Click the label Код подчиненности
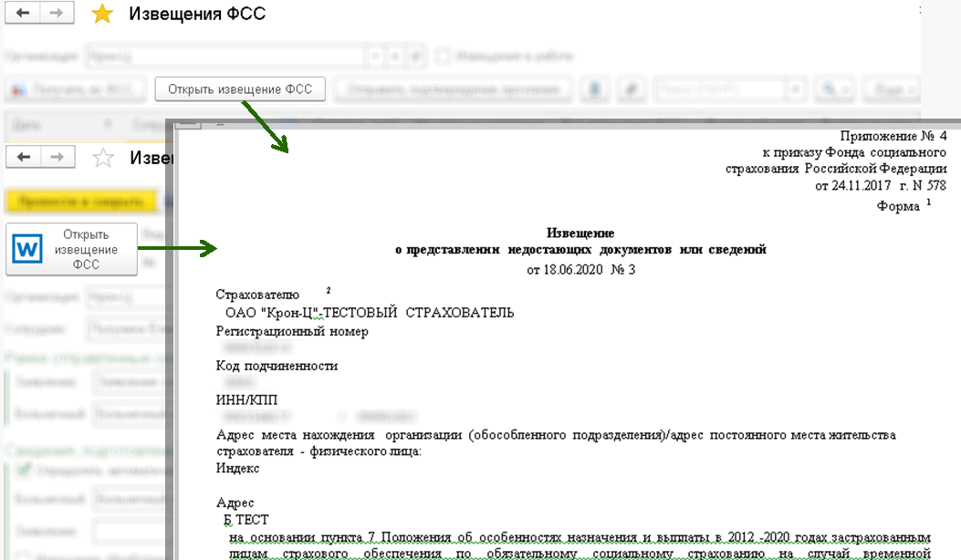Screen dimensions: 961x560 [x=277, y=366]
